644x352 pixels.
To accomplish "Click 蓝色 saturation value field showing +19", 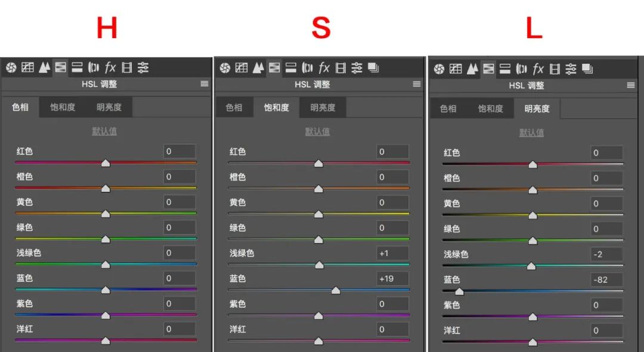I will click(x=392, y=279).
